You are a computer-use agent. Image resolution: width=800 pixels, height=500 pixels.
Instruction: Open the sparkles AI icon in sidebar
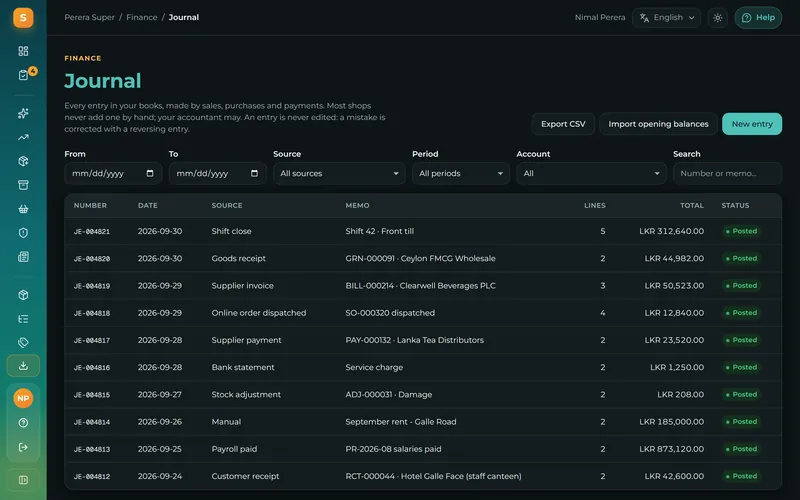23,113
